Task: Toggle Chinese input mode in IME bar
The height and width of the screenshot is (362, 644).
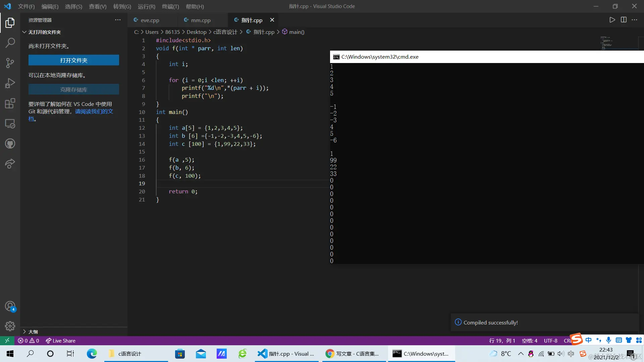Action: 588,340
